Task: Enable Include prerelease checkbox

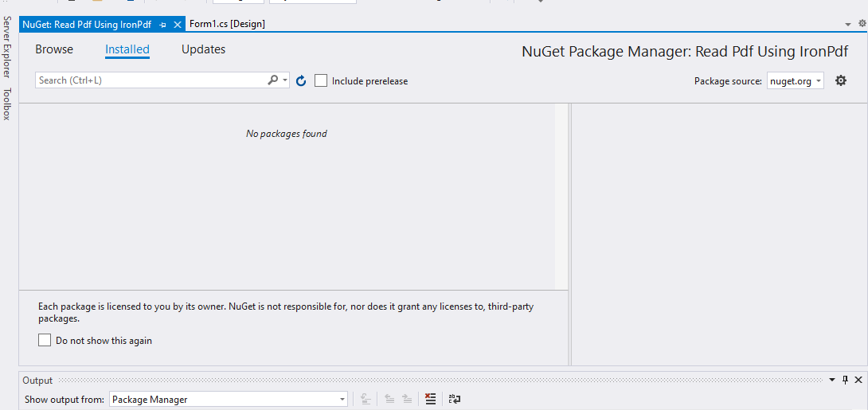Action: 321,80
